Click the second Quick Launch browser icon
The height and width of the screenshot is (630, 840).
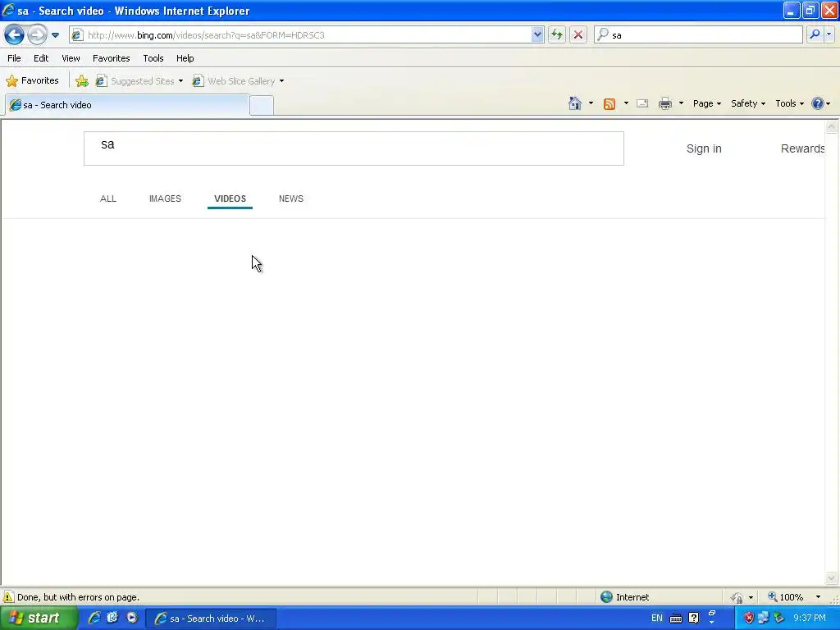pyautogui.click(x=112, y=618)
